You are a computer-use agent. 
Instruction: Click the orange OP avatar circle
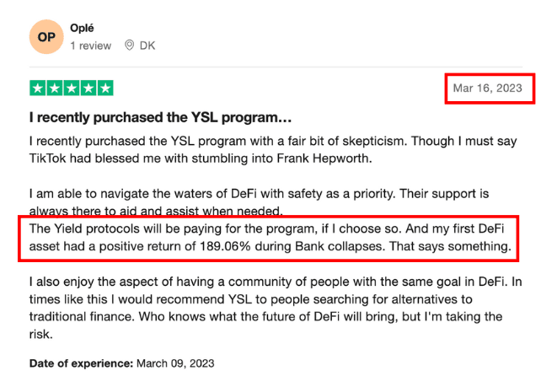pyautogui.click(x=46, y=37)
